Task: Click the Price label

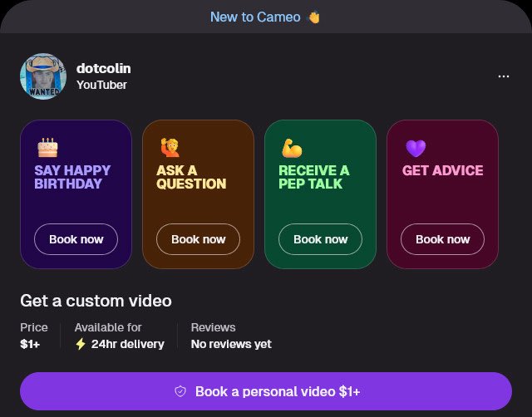Action: tap(34, 327)
